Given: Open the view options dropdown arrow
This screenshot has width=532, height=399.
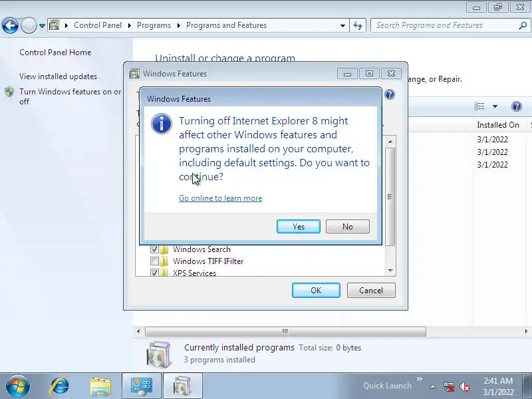Looking at the screenshot, I should (495, 106).
